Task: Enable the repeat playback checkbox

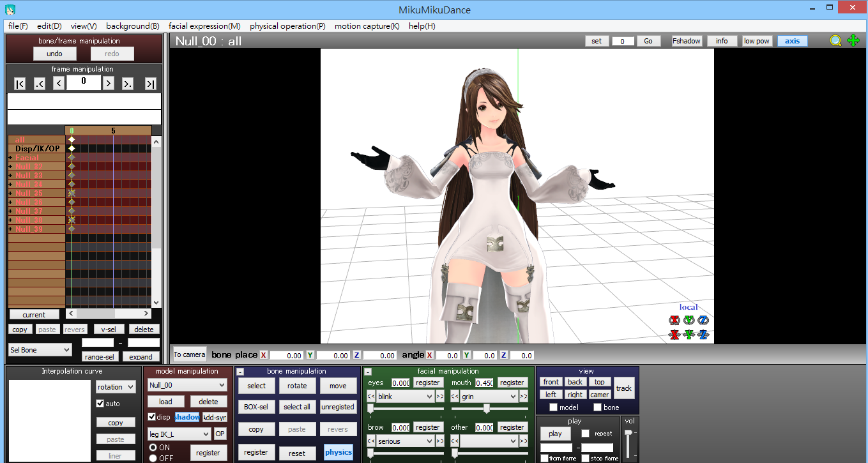Action: 585,434
